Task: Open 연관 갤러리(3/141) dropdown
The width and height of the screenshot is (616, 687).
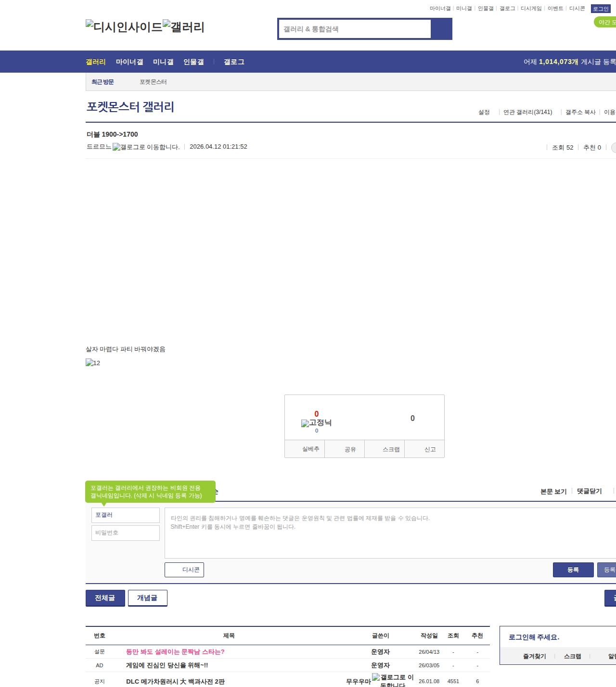Action: [x=527, y=112]
